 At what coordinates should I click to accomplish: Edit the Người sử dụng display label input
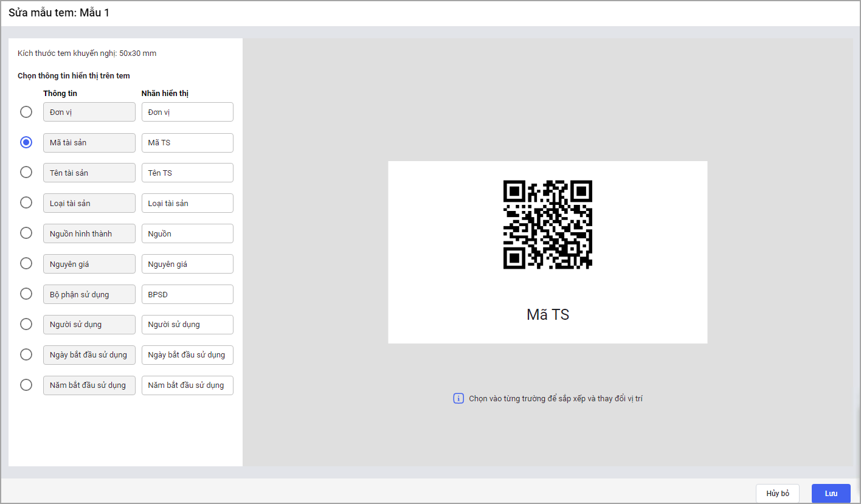point(187,324)
